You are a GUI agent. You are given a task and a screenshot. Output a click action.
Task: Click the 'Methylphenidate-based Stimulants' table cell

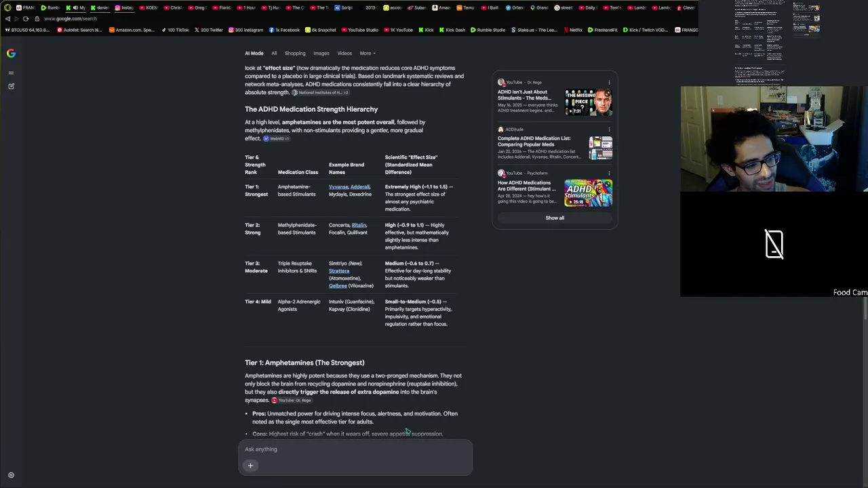297,228
